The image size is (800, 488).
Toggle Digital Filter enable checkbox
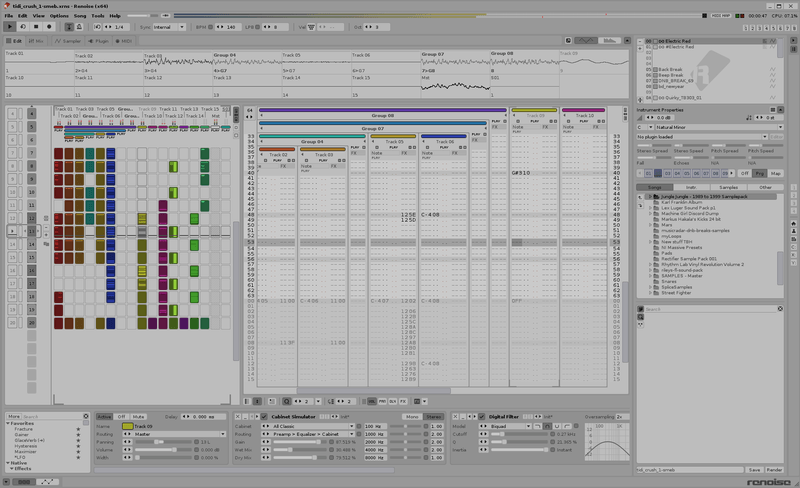click(x=481, y=417)
